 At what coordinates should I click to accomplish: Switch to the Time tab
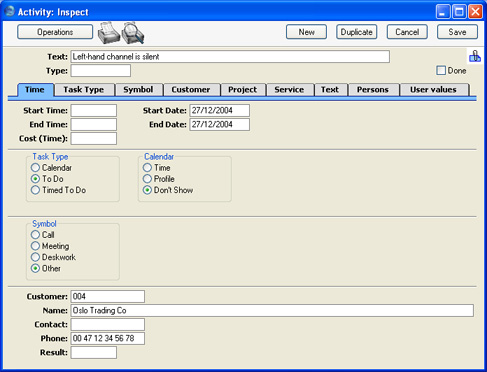[x=35, y=90]
